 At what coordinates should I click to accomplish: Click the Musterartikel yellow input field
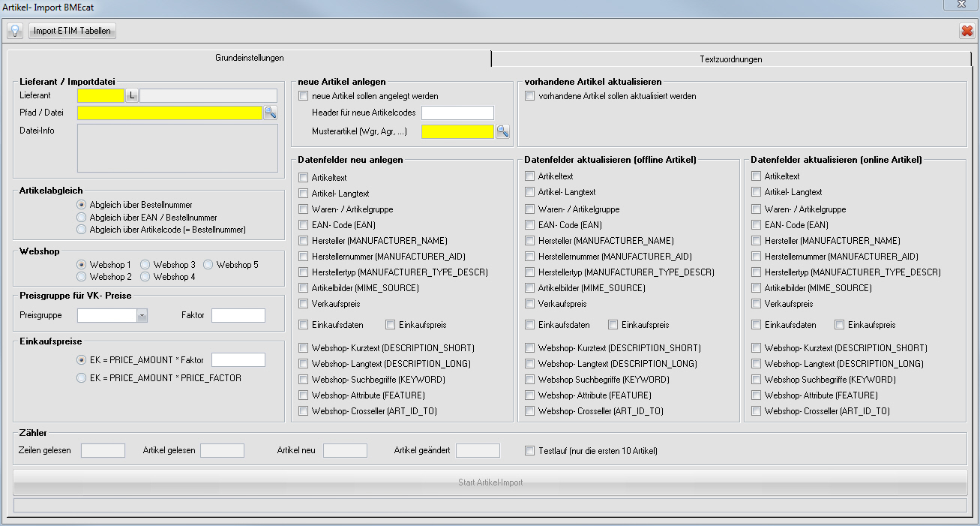point(457,131)
